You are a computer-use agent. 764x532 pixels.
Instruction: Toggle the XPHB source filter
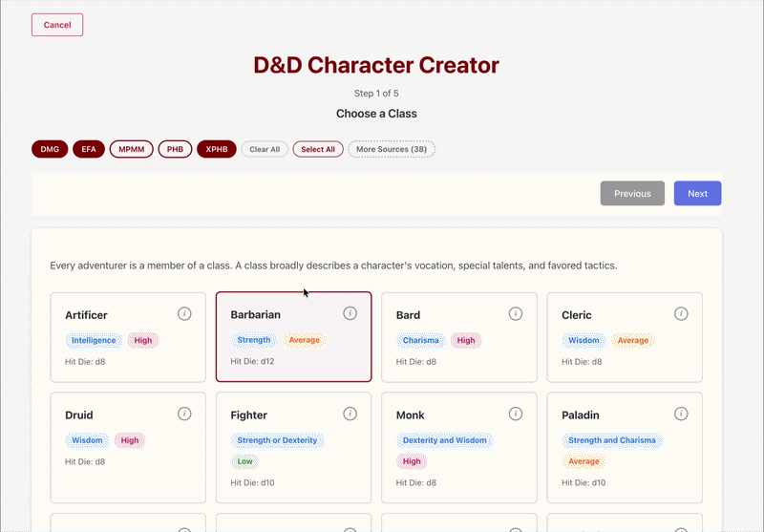pyautogui.click(x=217, y=149)
